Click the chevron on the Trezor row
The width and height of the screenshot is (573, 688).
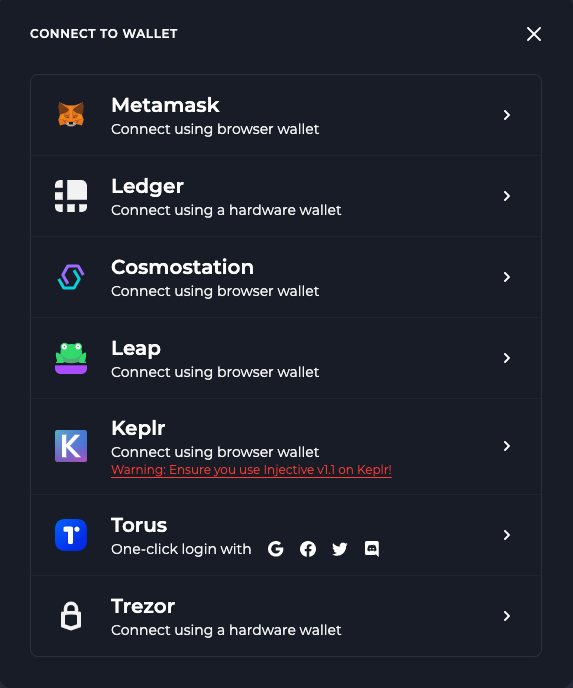pos(507,616)
